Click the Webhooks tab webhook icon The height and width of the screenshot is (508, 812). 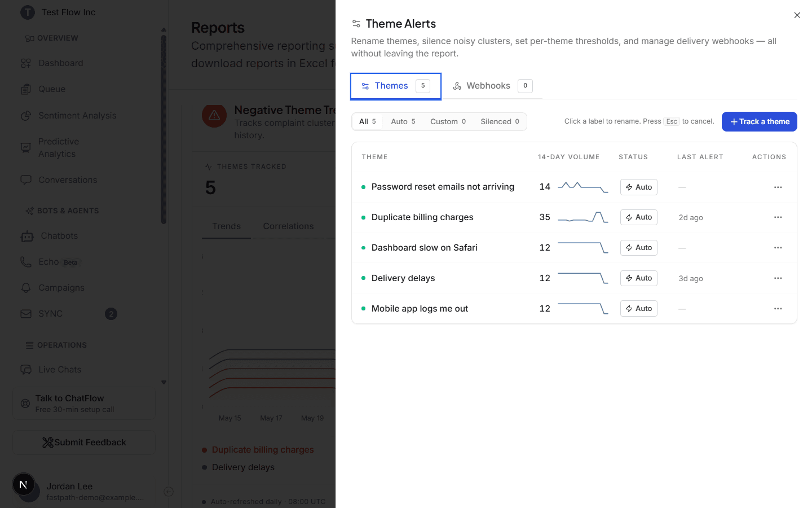click(x=457, y=86)
